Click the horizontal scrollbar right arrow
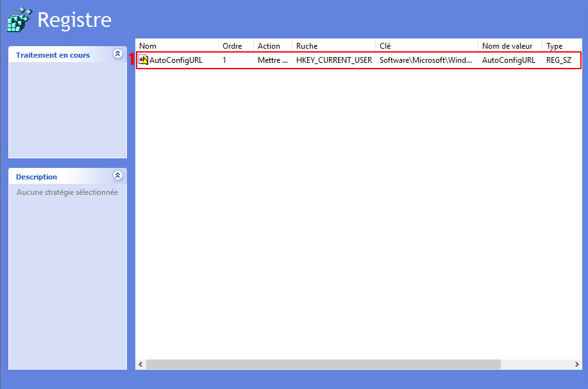Screen dimensions: 588x389 pos(577,364)
